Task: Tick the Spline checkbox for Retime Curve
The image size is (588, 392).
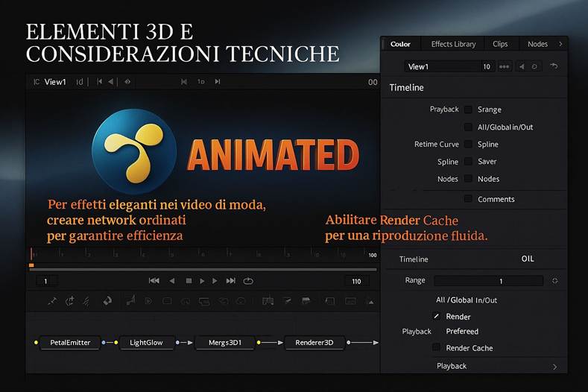Action: point(468,144)
